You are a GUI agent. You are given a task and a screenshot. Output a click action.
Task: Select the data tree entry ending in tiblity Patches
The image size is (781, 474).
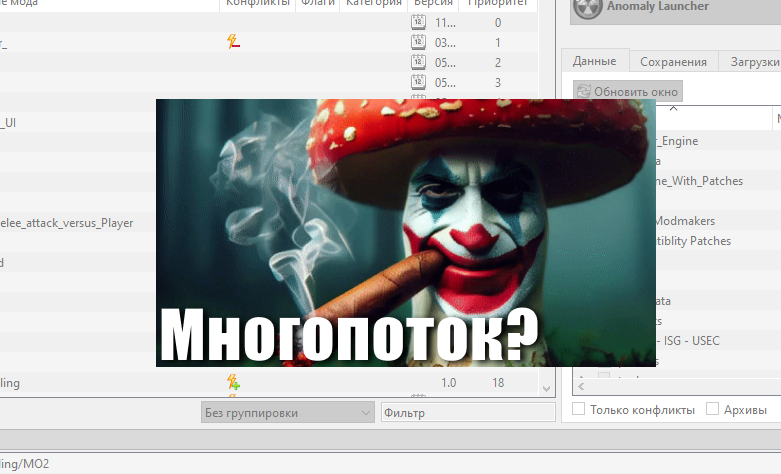coord(694,240)
